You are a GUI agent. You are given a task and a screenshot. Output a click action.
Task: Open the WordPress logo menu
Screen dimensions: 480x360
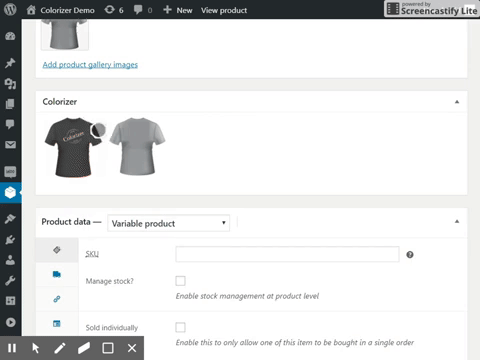10,9
